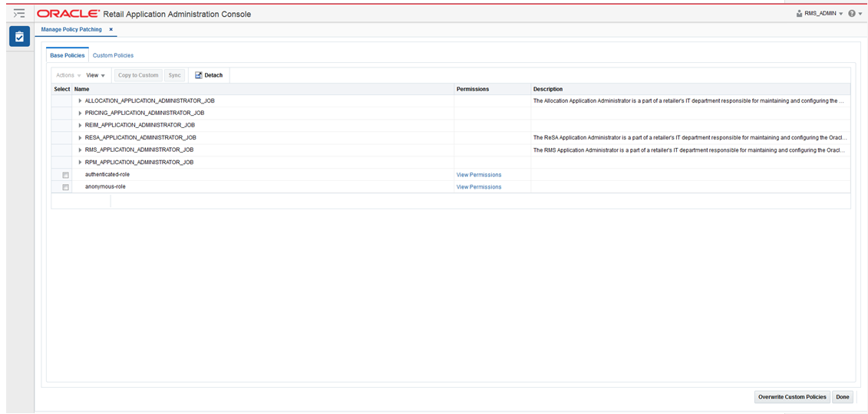Switch to the Custom Policies tab
This screenshot has height=414, width=868.
coord(113,55)
